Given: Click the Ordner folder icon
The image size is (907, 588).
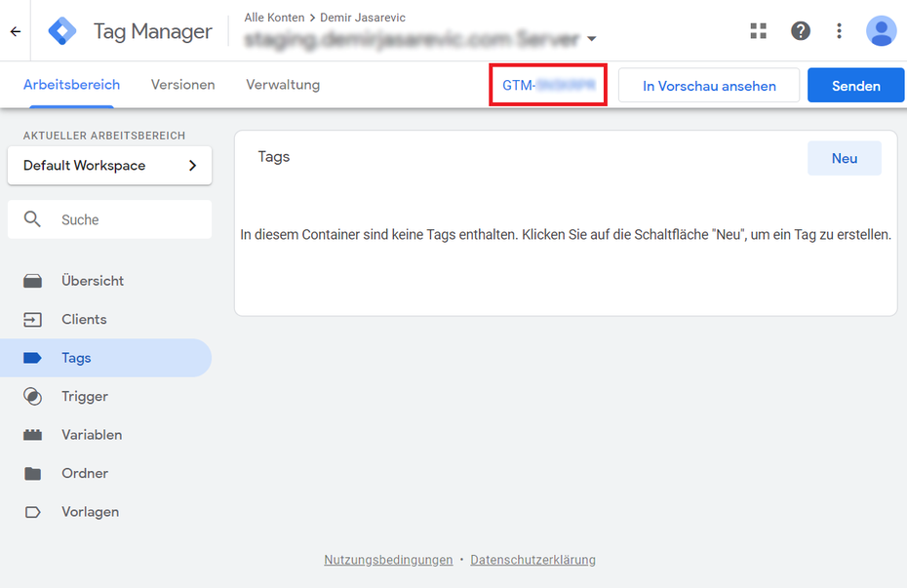Looking at the screenshot, I should tap(32, 474).
